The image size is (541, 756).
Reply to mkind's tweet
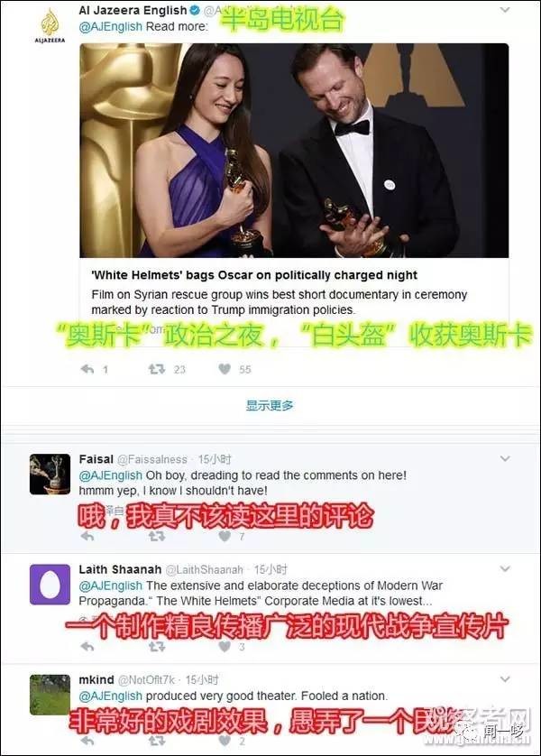[87, 741]
